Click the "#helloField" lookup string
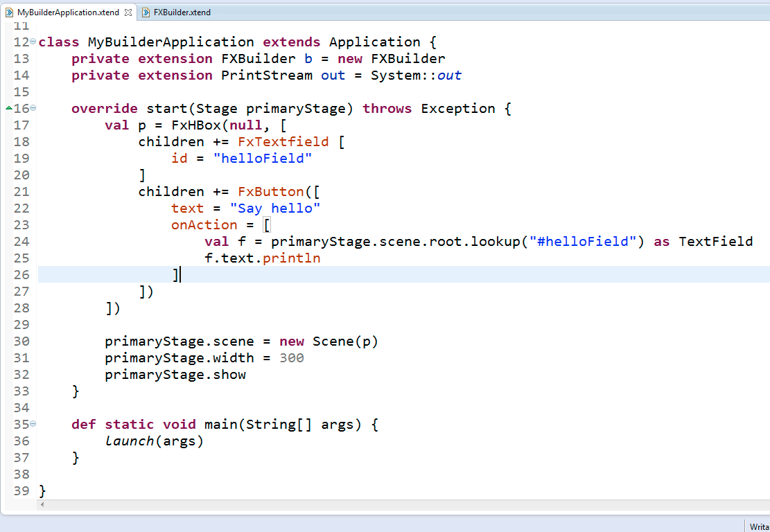Screen dimensions: 770x532 [583, 242]
